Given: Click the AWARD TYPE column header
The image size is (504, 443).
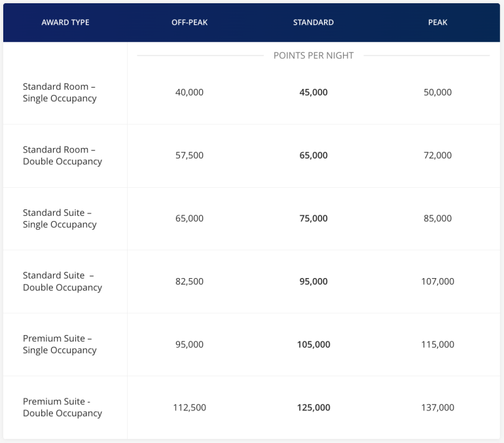Looking at the screenshot, I should click(x=65, y=22).
